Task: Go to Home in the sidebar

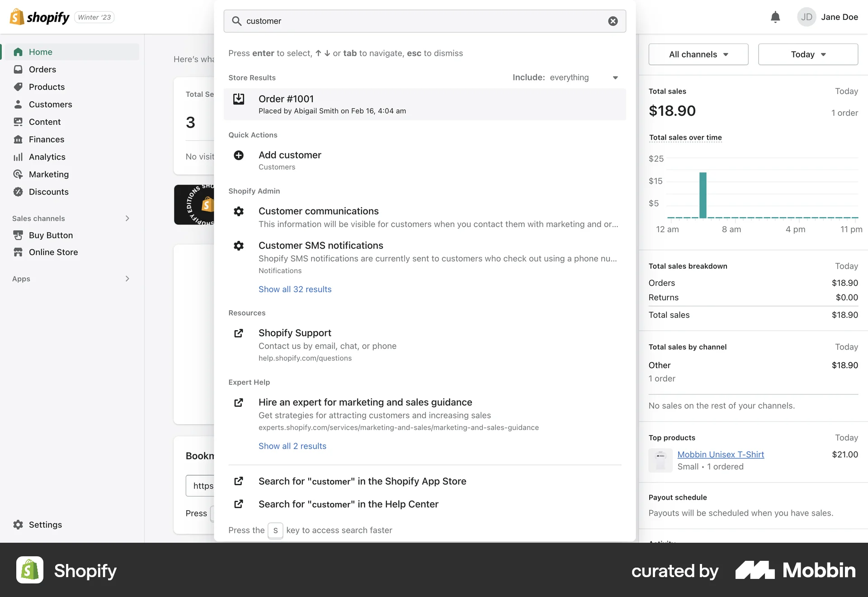Action: (x=40, y=52)
